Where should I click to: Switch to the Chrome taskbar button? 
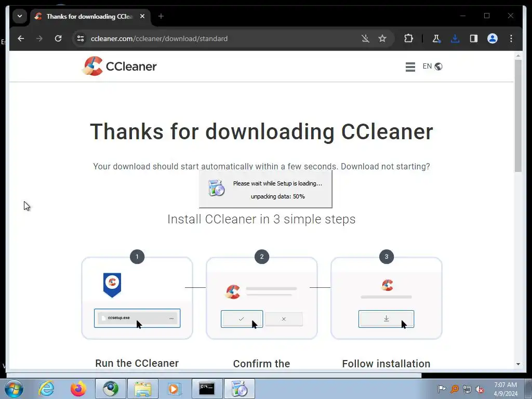coord(111,389)
